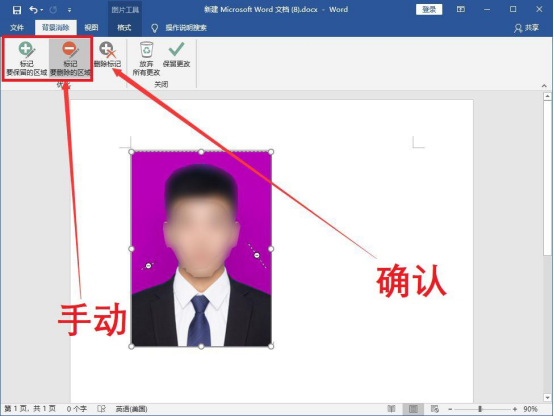The width and height of the screenshot is (554, 417).
Task: Switch to 背景消除 ribbon tab
Action: (56, 28)
